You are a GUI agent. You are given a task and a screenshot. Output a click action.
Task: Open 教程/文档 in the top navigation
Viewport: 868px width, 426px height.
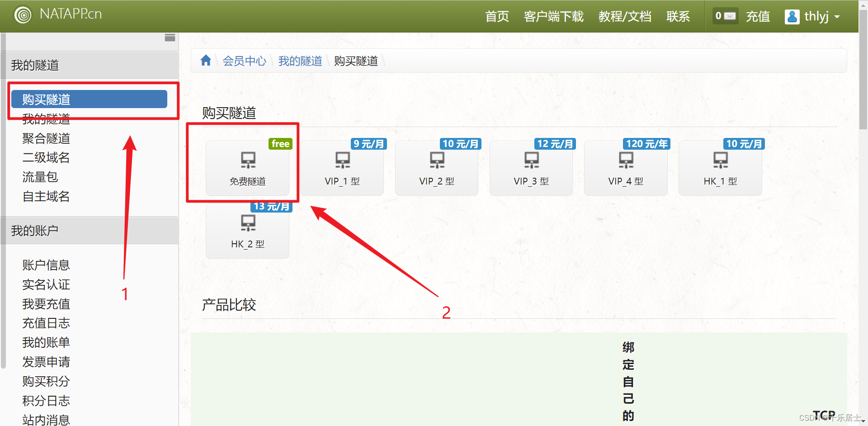point(625,16)
